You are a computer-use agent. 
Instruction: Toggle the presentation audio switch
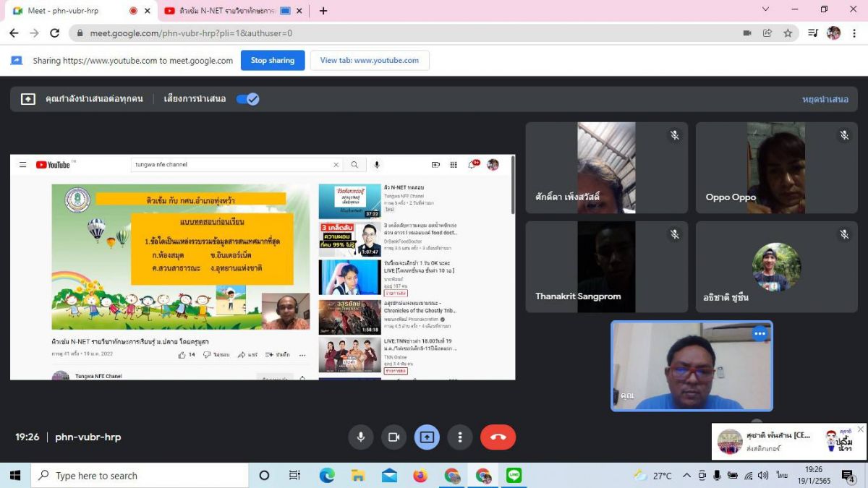pyautogui.click(x=247, y=99)
